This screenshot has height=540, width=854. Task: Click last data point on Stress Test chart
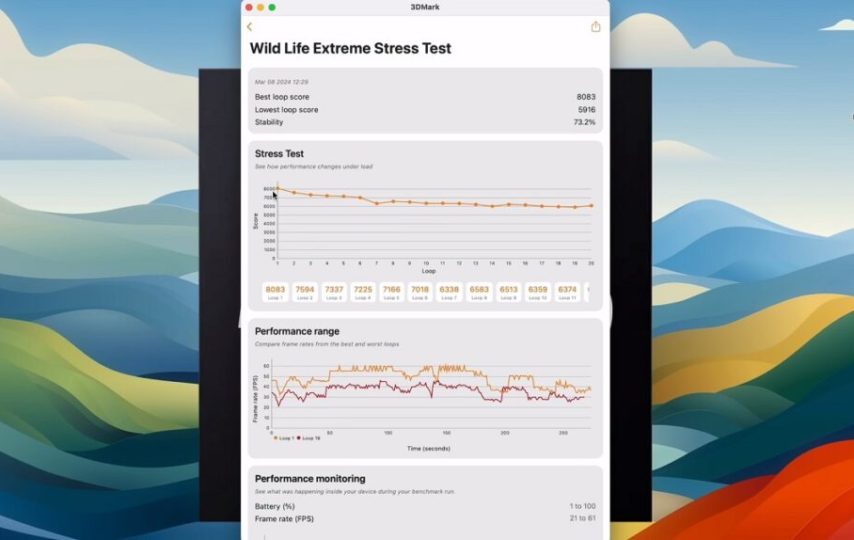tap(591, 206)
